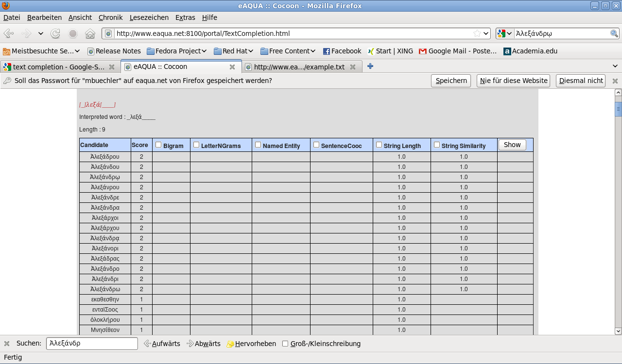This screenshot has height=364, width=622.
Task: Click the Forward navigation arrow
Action: (26, 33)
